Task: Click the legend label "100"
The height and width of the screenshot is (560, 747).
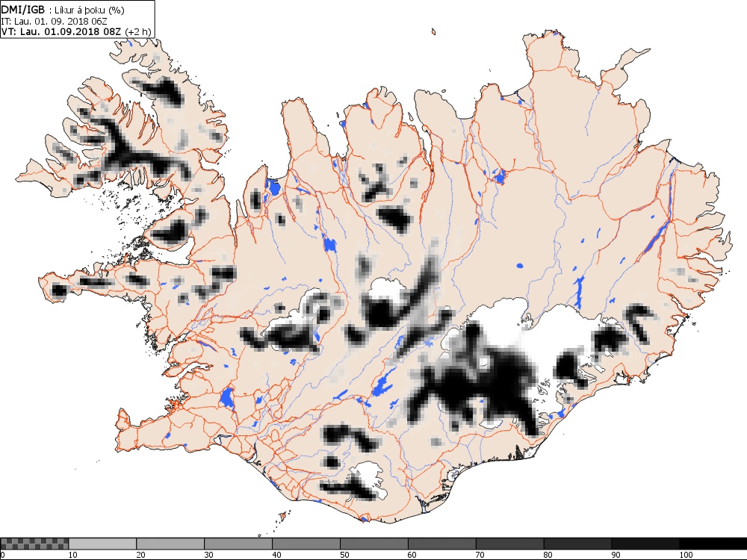Action: click(x=686, y=555)
